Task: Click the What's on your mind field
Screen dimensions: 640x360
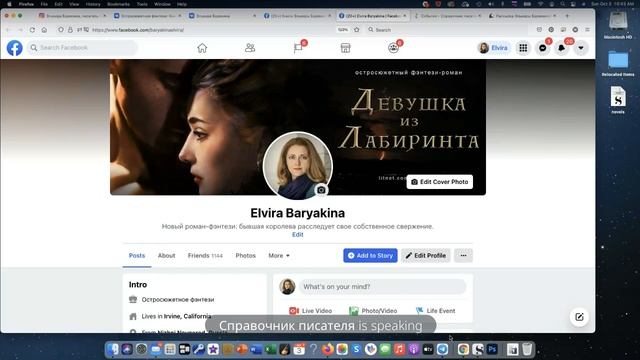Action: tap(382, 287)
